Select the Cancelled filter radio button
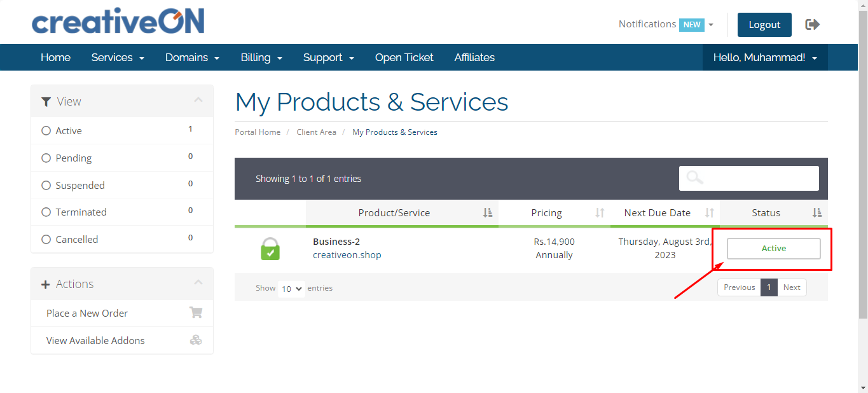Image resolution: width=868 pixels, height=393 pixels. (46, 240)
